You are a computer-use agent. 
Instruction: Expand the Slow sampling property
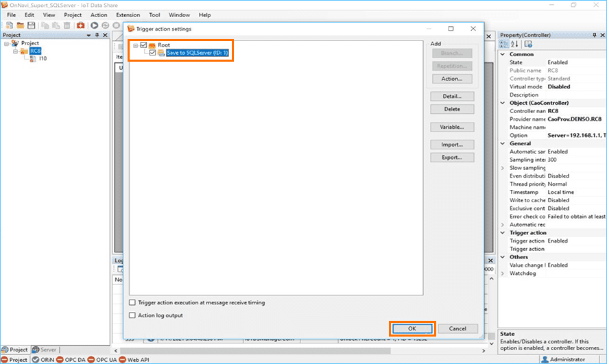click(503, 168)
